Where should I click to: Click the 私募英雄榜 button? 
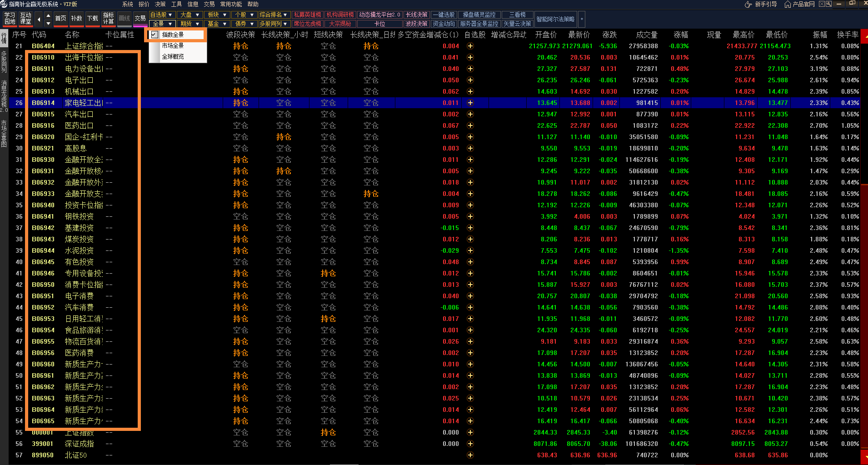click(307, 15)
